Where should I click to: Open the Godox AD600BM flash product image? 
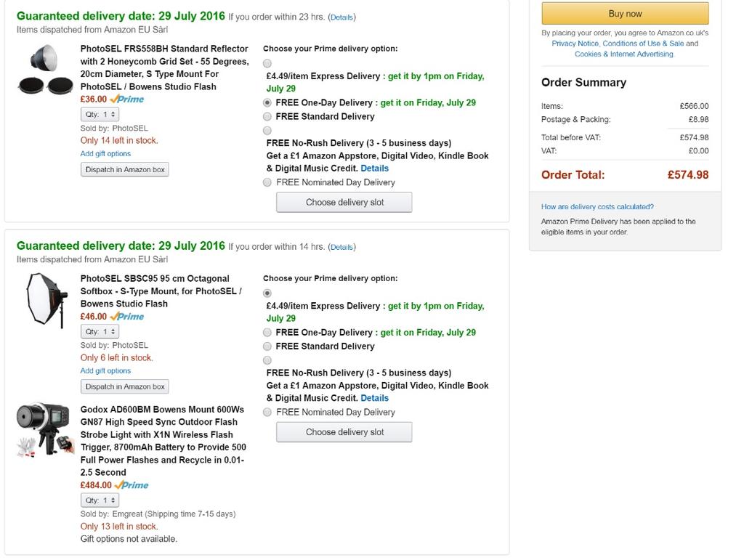[x=46, y=429]
